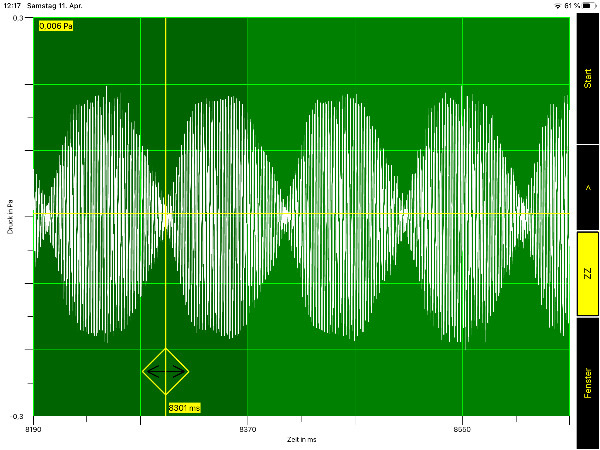This screenshot has height=450, width=600.
Task: Tap the 'Zeit in ms' axis label
Action: pyautogui.click(x=302, y=439)
